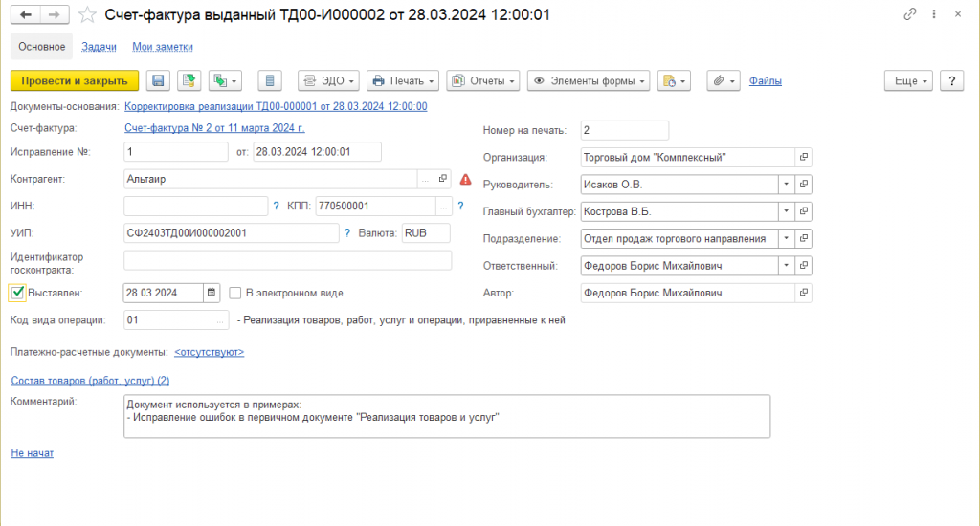This screenshot has height=526, width=980.
Task: Open the <отсутствуют> payment documents link
Action: [209, 352]
